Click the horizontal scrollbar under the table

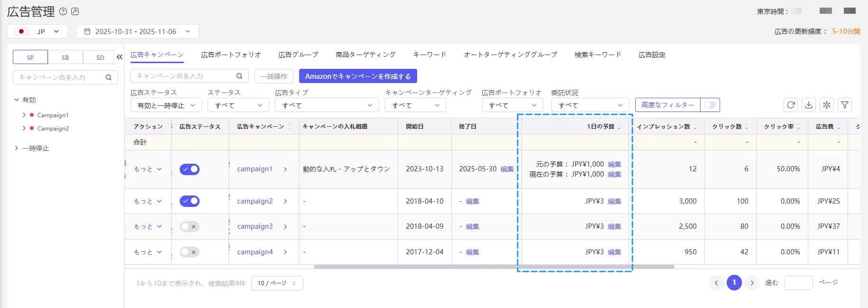click(x=494, y=267)
